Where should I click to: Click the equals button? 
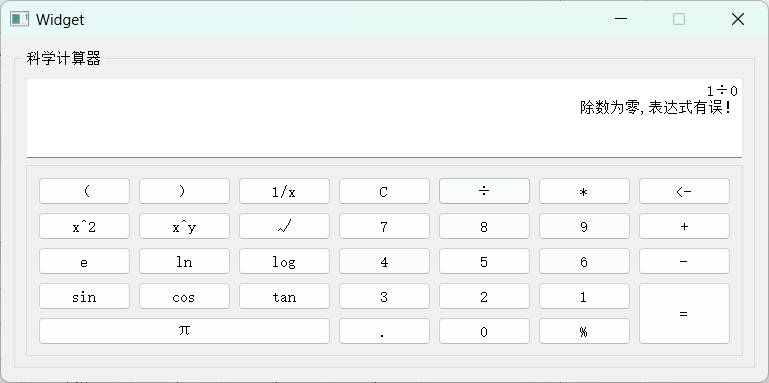tap(684, 313)
